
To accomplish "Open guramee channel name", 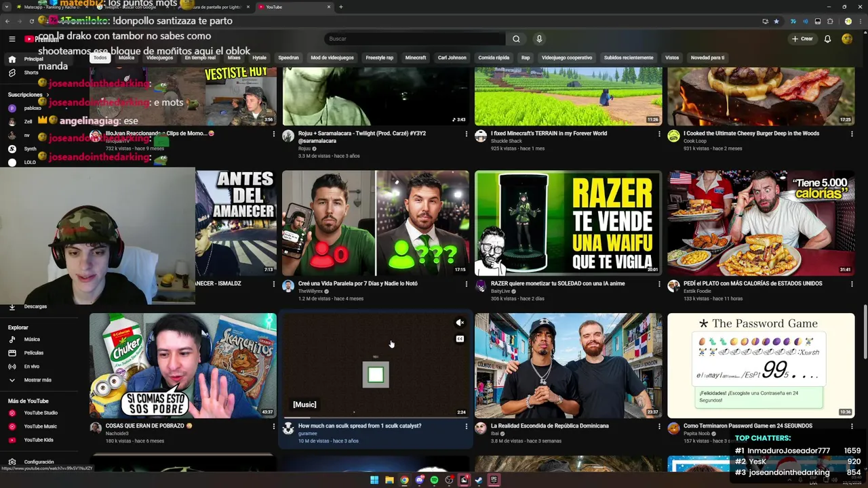I will (x=307, y=434).
